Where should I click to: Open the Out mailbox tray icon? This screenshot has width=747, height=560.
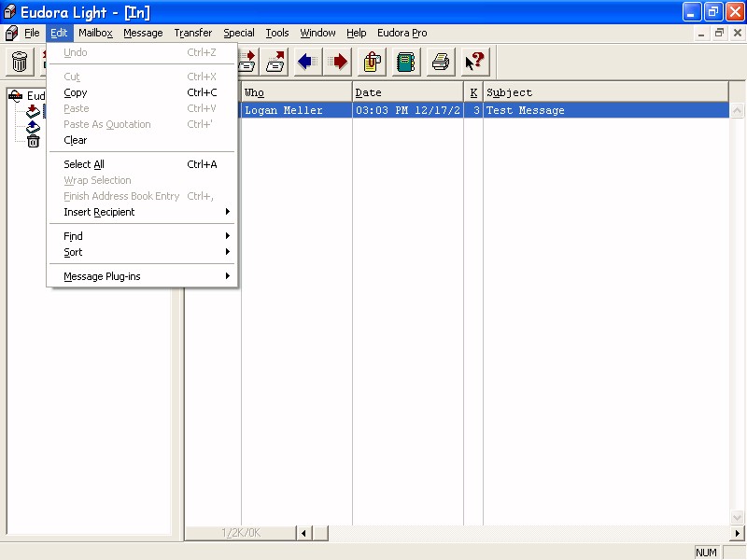33,127
